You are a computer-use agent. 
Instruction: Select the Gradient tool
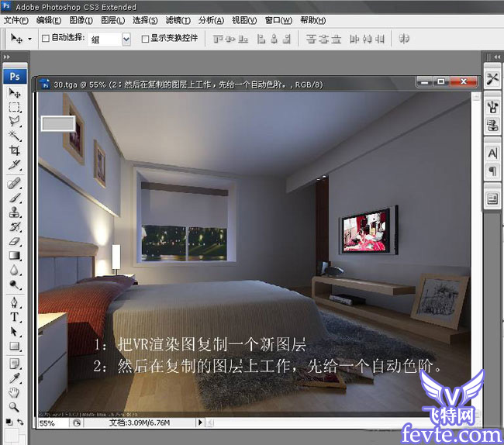pyautogui.click(x=14, y=255)
